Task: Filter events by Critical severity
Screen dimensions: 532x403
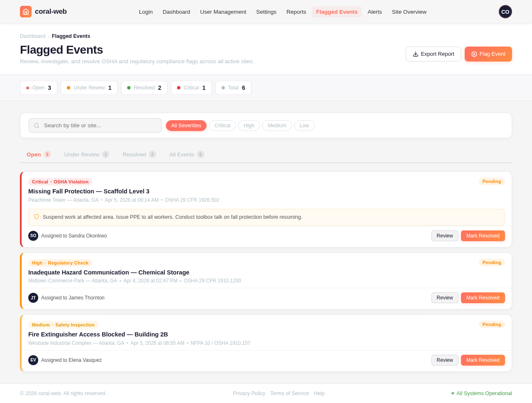Action: click(x=222, y=126)
